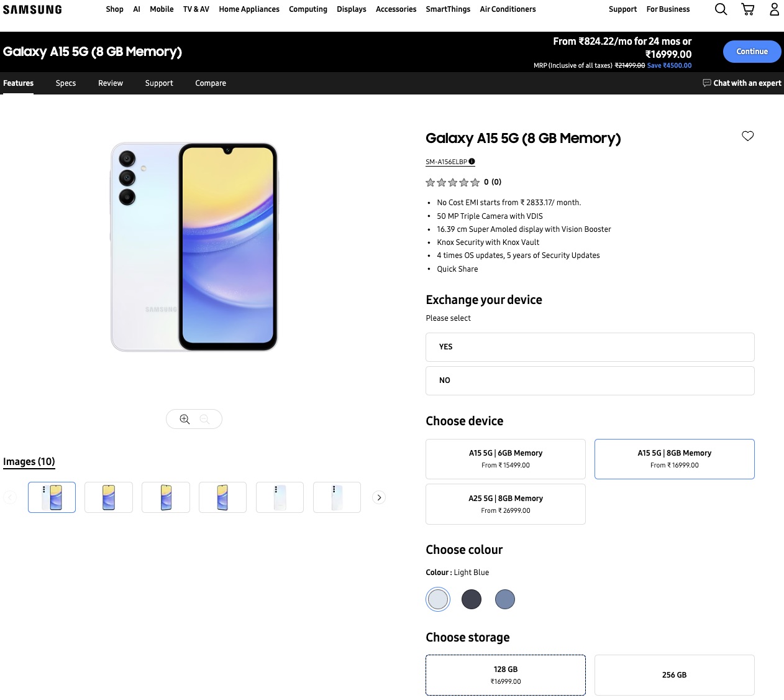The width and height of the screenshot is (784, 700).
Task: Choose the blue colour swatch
Action: point(505,599)
